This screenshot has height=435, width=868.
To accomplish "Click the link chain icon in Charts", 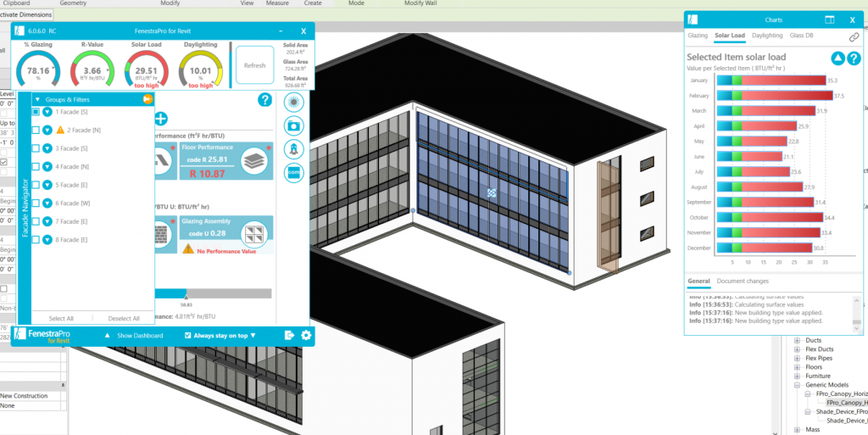I will coord(854,37).
